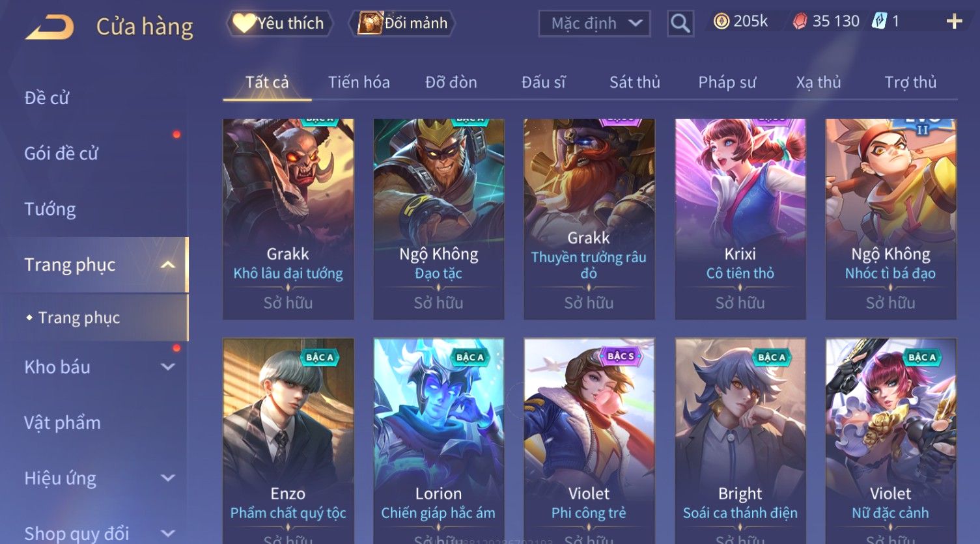
Task: Expand the Hiệu ứng sidebar section
Action: [168, 478]
